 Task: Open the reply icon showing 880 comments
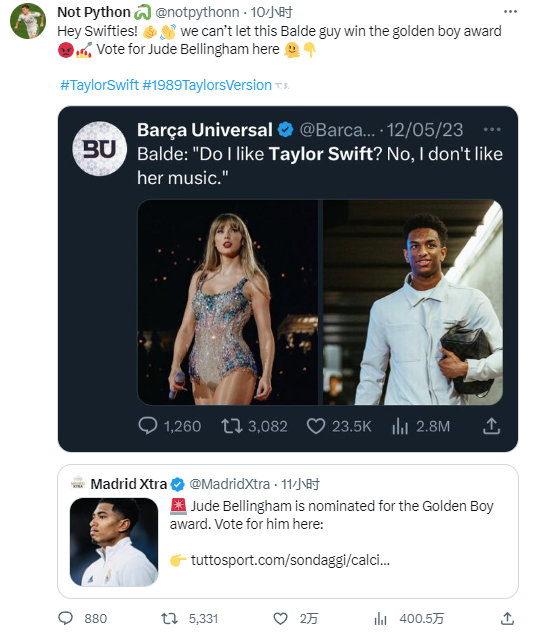[x=66, y=618]
